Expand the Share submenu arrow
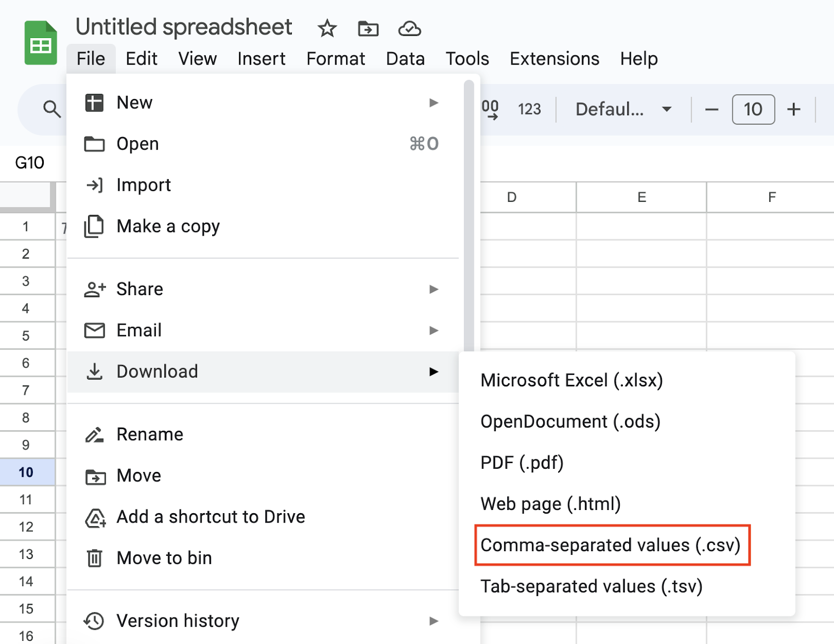Screen dimensions: 834x644 pyautogui.click(x=433, y=289)
